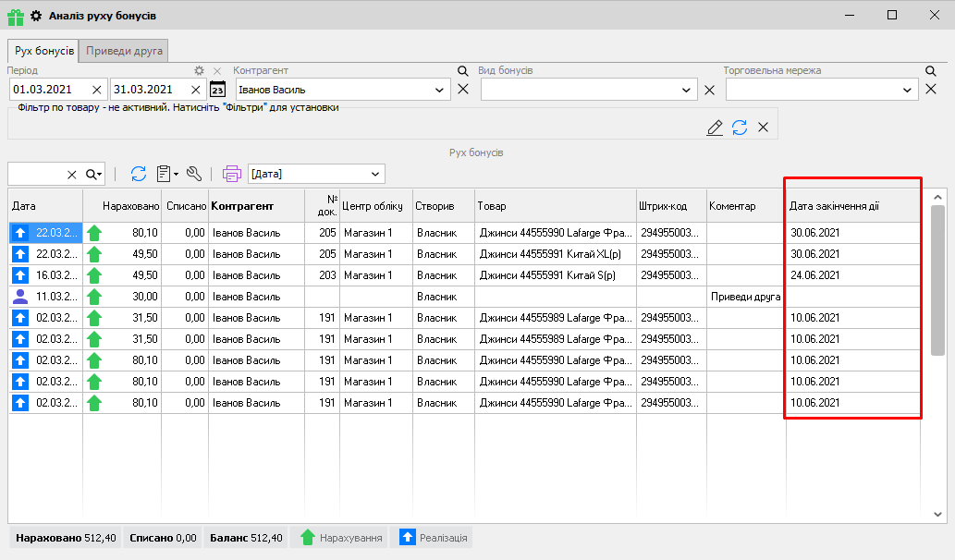Open the Торговельна мережа dropdown
This screenshot has height=560, width=955.
point(909,91)
